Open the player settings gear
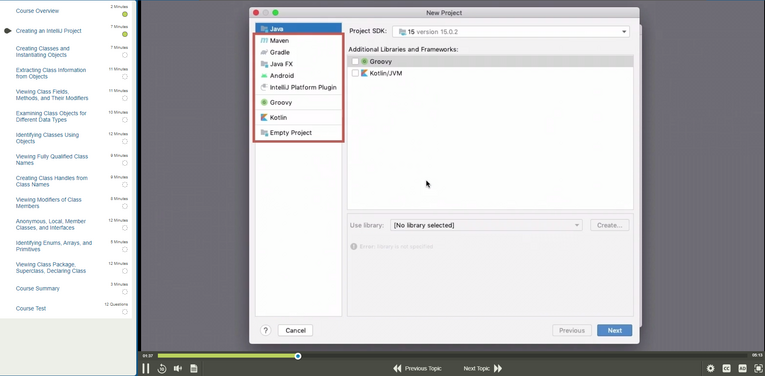 [x=710, y=369]
